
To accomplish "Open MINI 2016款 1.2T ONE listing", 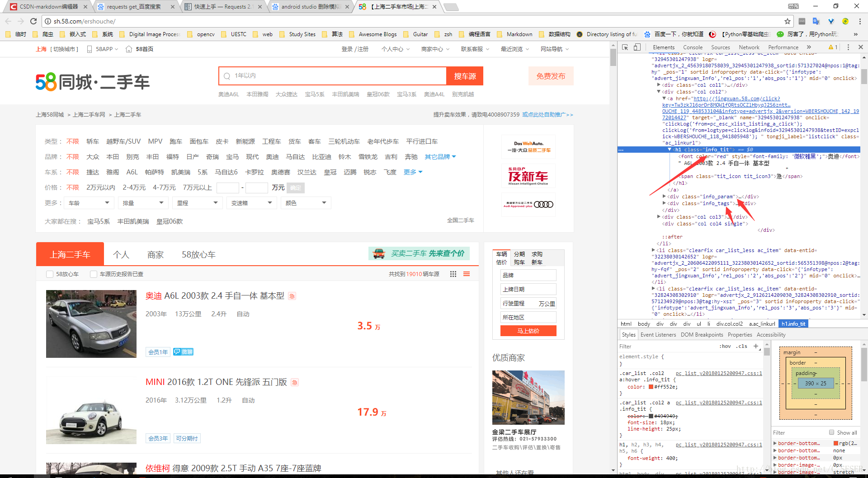I will click(216, 382).
